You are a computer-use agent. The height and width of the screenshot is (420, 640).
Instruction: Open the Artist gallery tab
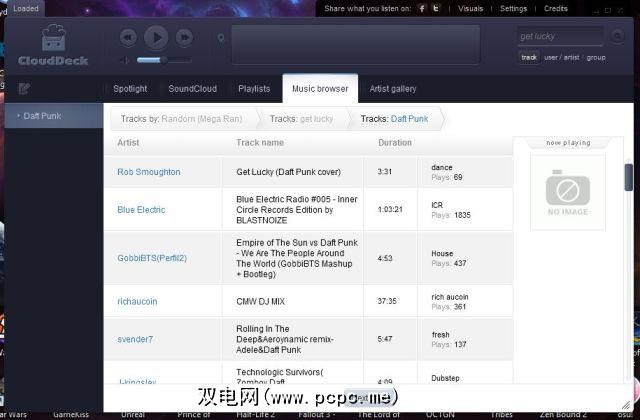click(x=393, y=89)
